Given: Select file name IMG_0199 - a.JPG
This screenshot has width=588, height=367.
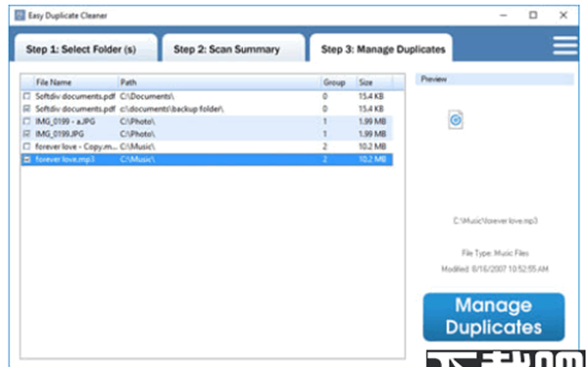Looking at the screenshot, I should tap(66, 122).
